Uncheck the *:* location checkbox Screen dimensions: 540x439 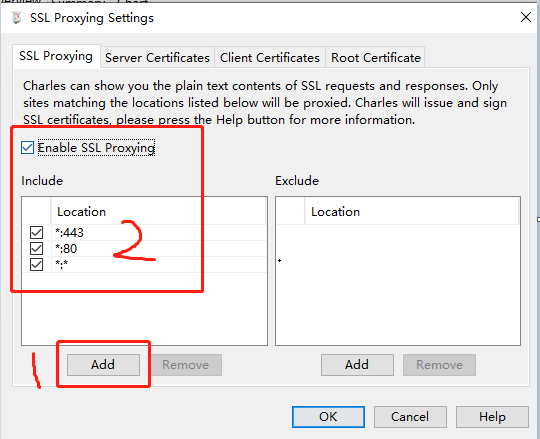37,264
